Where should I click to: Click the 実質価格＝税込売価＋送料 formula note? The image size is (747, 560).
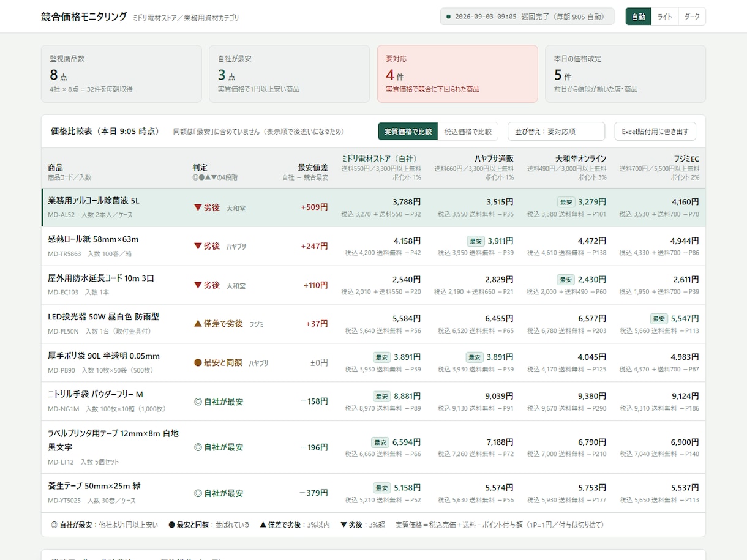500,525
